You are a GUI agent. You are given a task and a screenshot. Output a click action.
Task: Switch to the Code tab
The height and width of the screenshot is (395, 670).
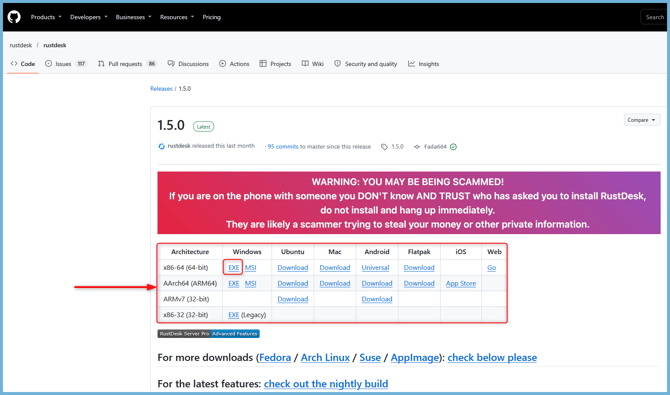click(23, 64)
